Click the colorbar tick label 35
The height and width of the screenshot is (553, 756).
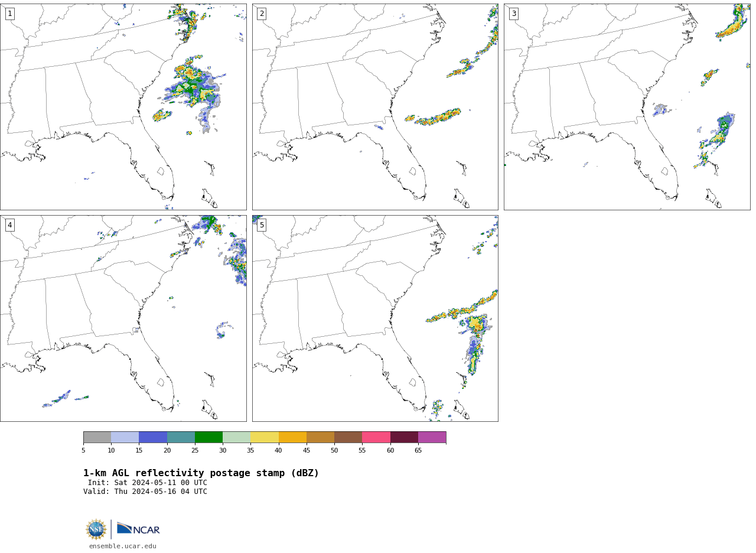pos(250,451)
